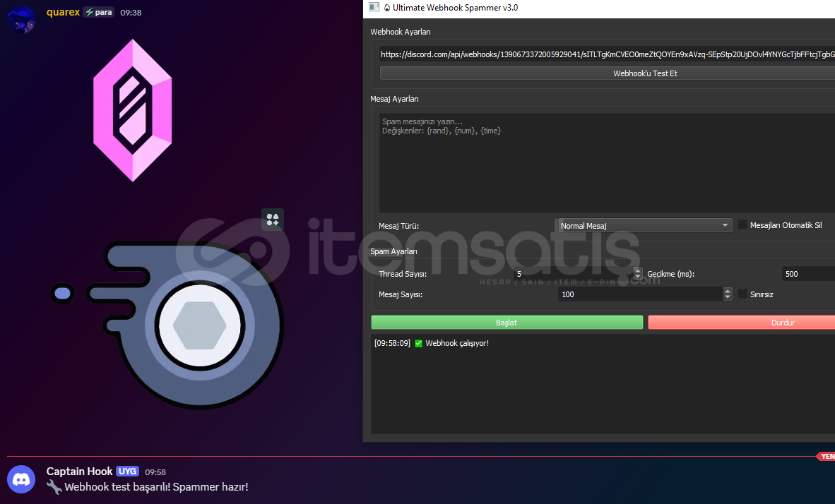Viewport: 835px width, 504px height.
Task: Open quarex's profile avatar
Action: pyautogui.click(x=21, y=19)
